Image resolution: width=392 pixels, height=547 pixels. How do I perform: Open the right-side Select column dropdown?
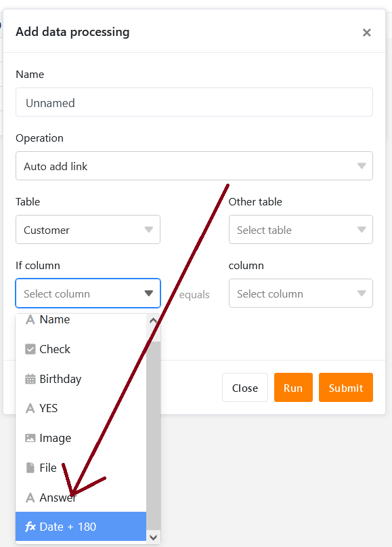point(301,293)
